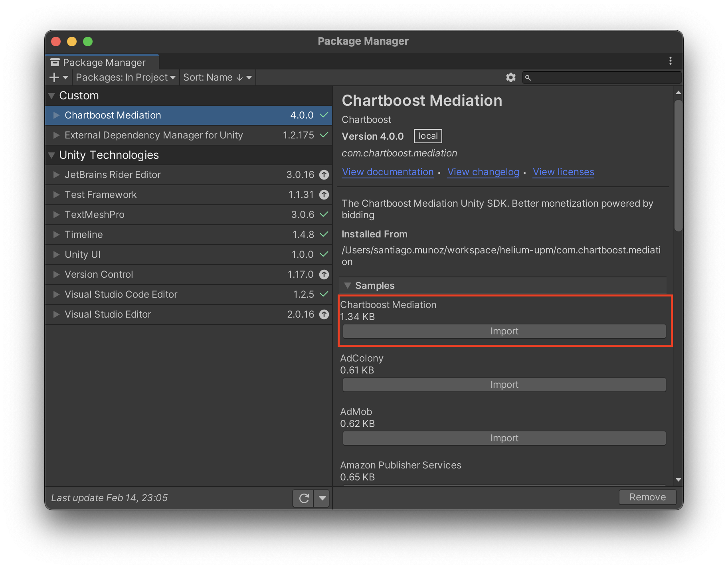Open the Packages: In Project dropdown
Viewport: 728px width, 569px height.
125,77
